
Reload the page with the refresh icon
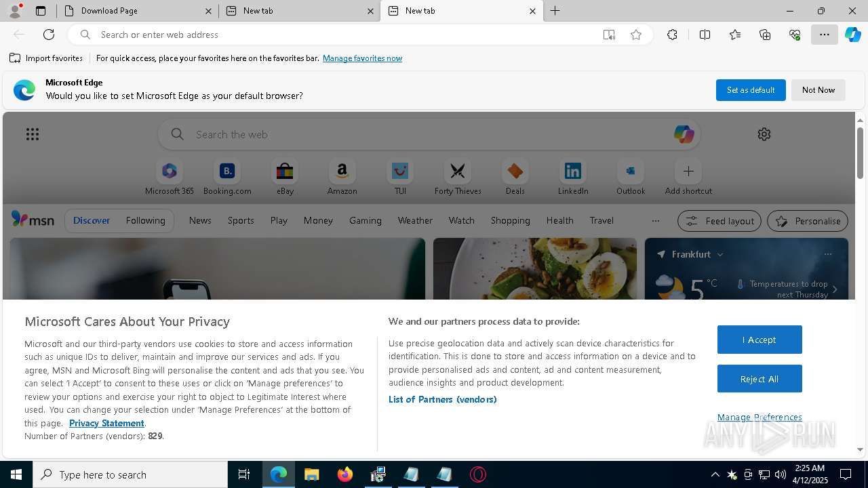pos(49,35)
